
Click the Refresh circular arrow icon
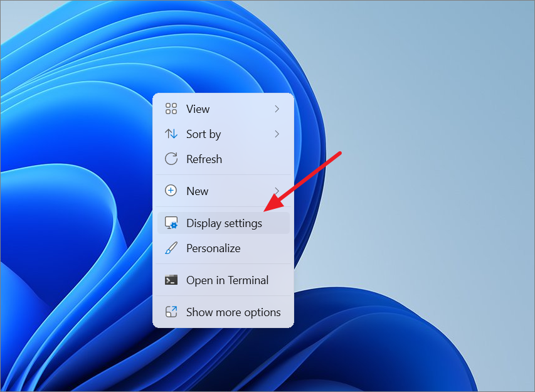171,159
